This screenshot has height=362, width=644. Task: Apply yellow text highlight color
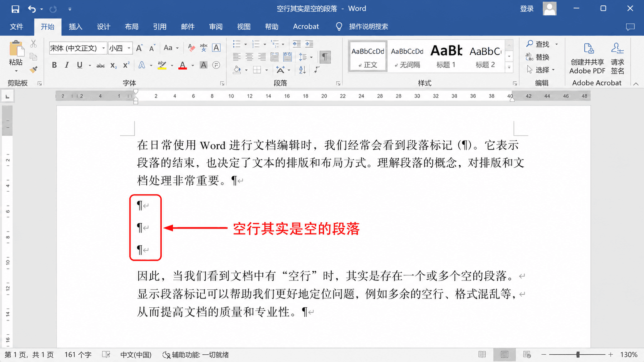[x=162, y=65]
